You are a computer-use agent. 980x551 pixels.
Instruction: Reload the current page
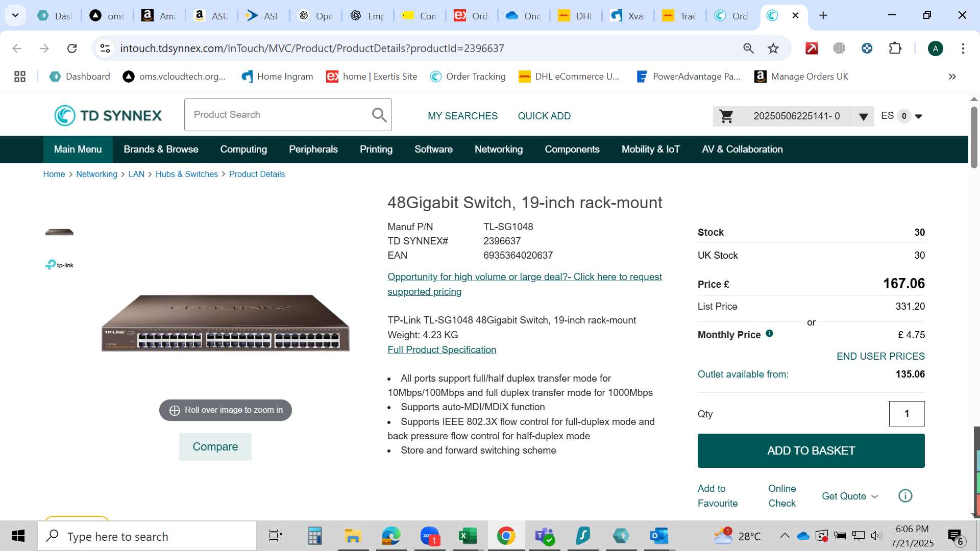pyautogui.click(x=72, y=48)
